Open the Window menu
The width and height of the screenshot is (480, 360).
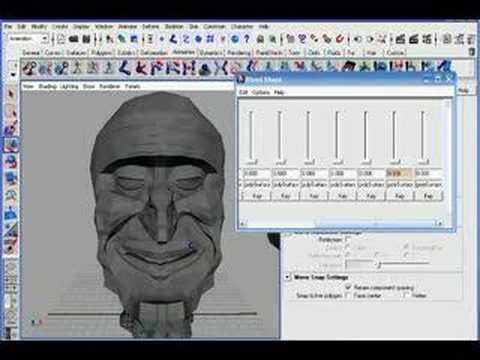(x=104, y=26)
